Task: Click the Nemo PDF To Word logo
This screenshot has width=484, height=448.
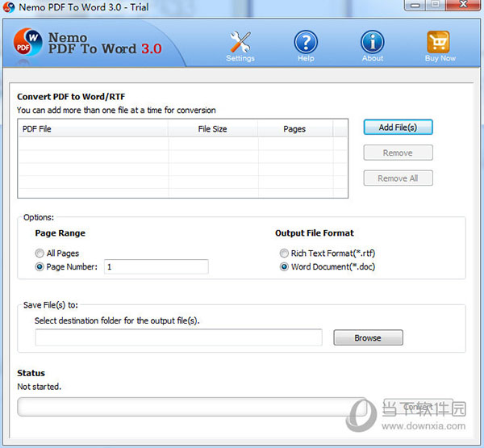Action: pos(27,42)
